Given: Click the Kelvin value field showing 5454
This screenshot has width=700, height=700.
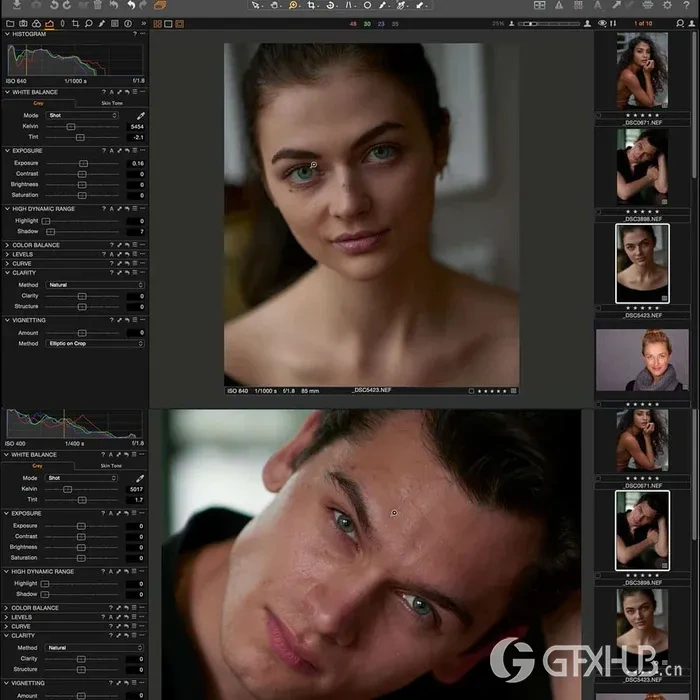Looking at the screenshot, I should 137,127.
